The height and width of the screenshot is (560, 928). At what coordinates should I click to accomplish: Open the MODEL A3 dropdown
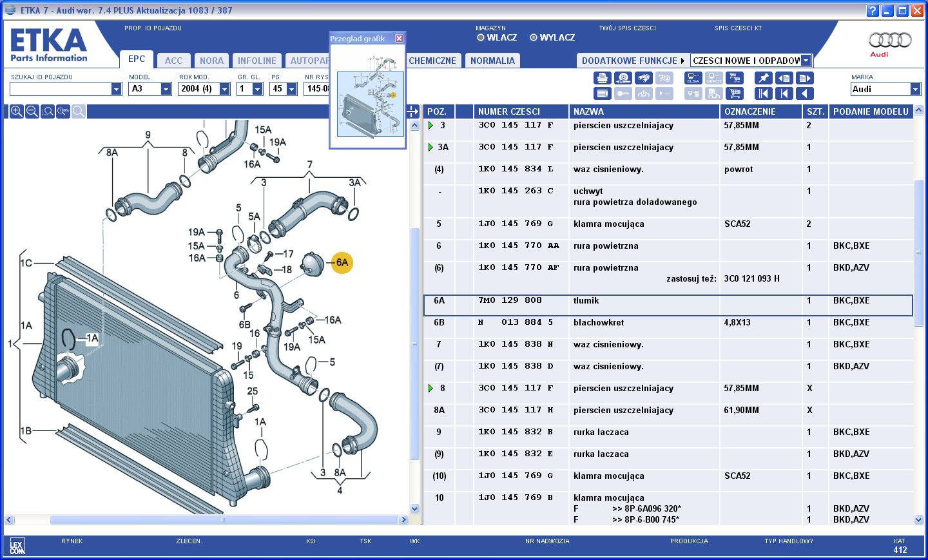coord(166,89)
